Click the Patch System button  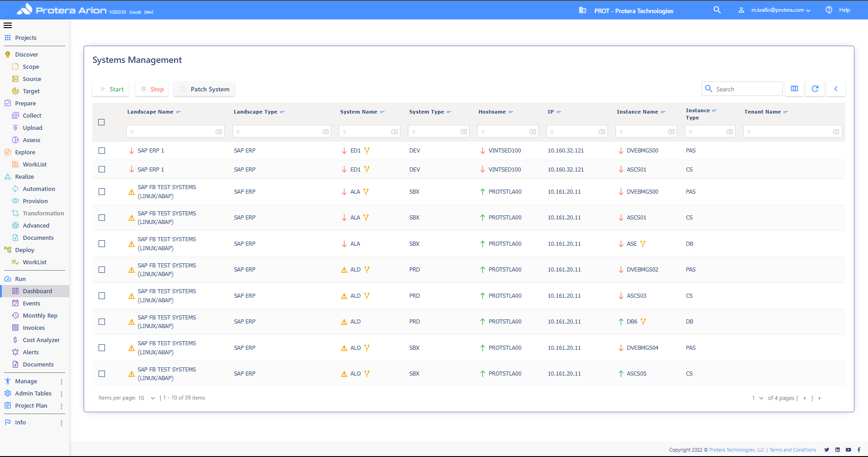pos(204,89)
